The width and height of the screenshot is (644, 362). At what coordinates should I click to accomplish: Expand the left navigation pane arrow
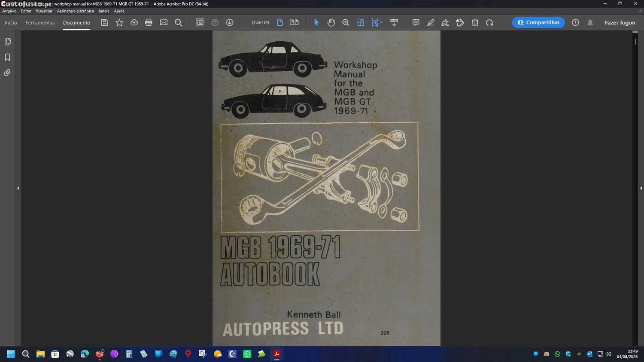18,188
